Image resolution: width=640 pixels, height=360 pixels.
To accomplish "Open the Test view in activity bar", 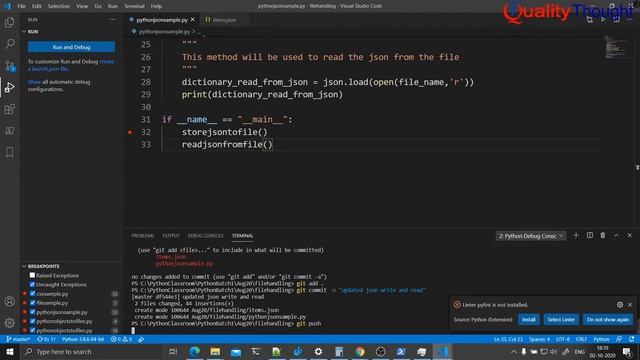I will pyautogui.click(x=9, y=131).
